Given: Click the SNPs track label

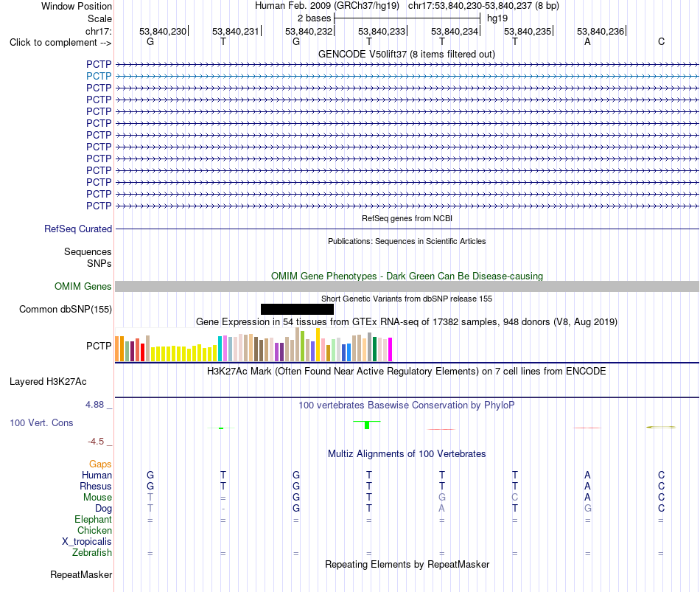Looking at the screenshot, I should [x=99, y=263].
